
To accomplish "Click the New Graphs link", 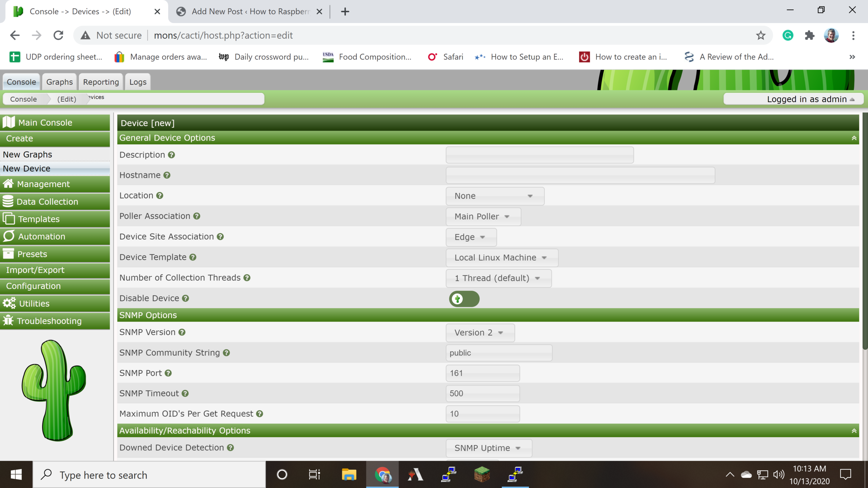I will click(27, 155).
